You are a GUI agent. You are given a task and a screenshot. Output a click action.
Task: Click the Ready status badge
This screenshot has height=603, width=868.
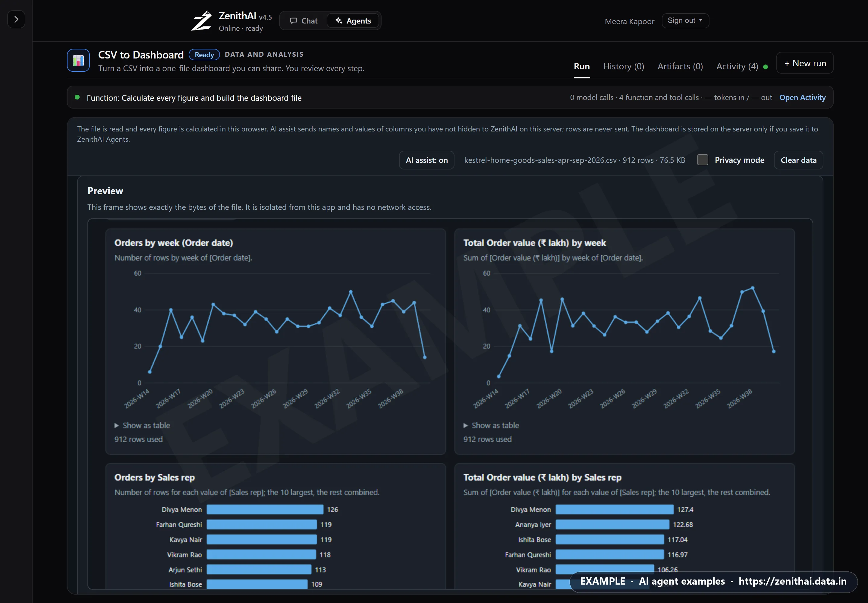coord(204,55)
